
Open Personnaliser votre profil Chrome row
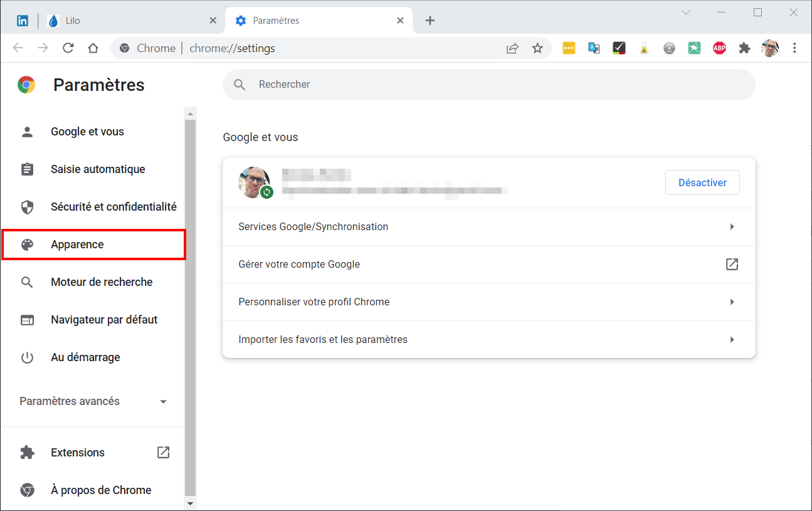pos(489,302)
